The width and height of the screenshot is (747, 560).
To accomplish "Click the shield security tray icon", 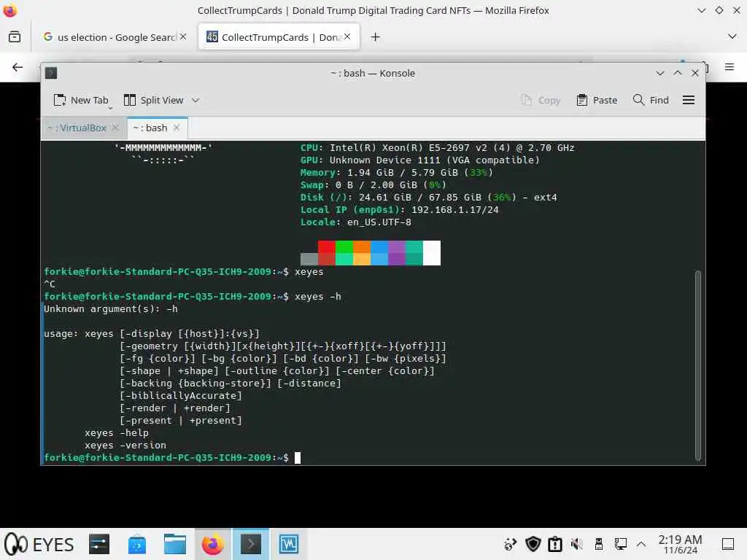I will click(533, 544).
